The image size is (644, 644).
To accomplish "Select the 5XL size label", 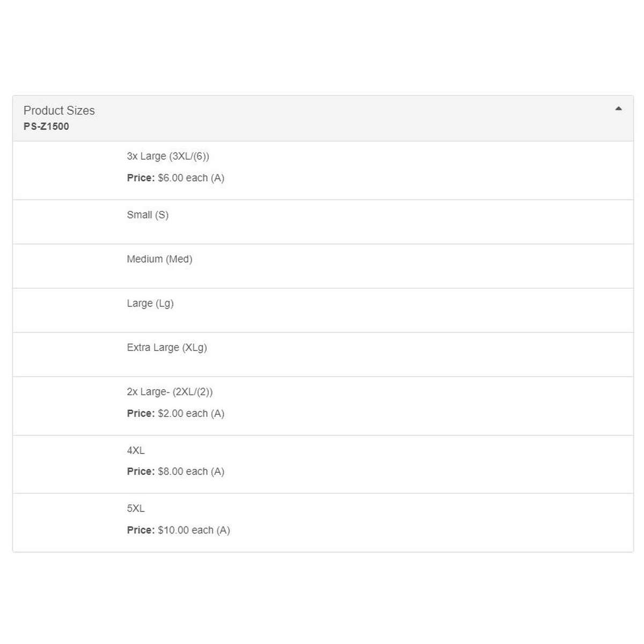I will [x=136, y=509].
